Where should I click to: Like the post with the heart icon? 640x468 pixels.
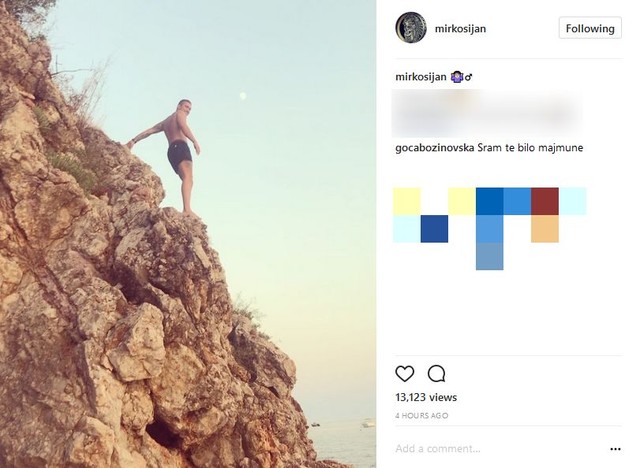pos(405,374)
